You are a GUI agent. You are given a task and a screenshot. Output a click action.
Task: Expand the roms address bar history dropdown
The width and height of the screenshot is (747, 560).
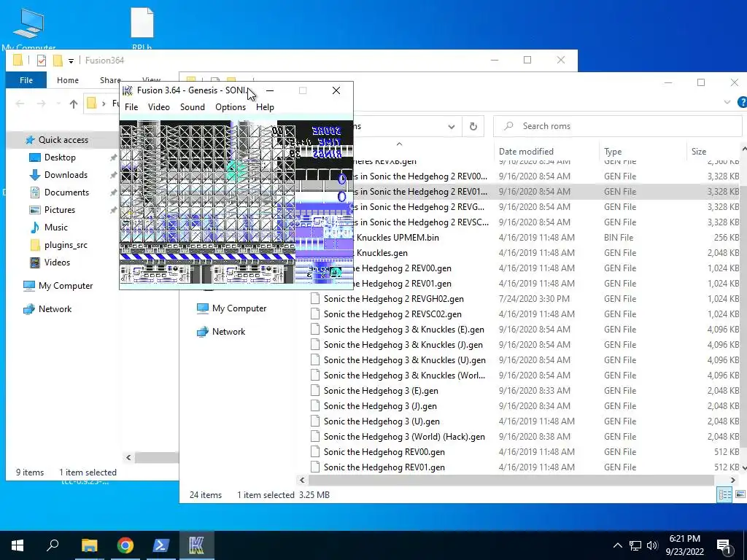451,127
